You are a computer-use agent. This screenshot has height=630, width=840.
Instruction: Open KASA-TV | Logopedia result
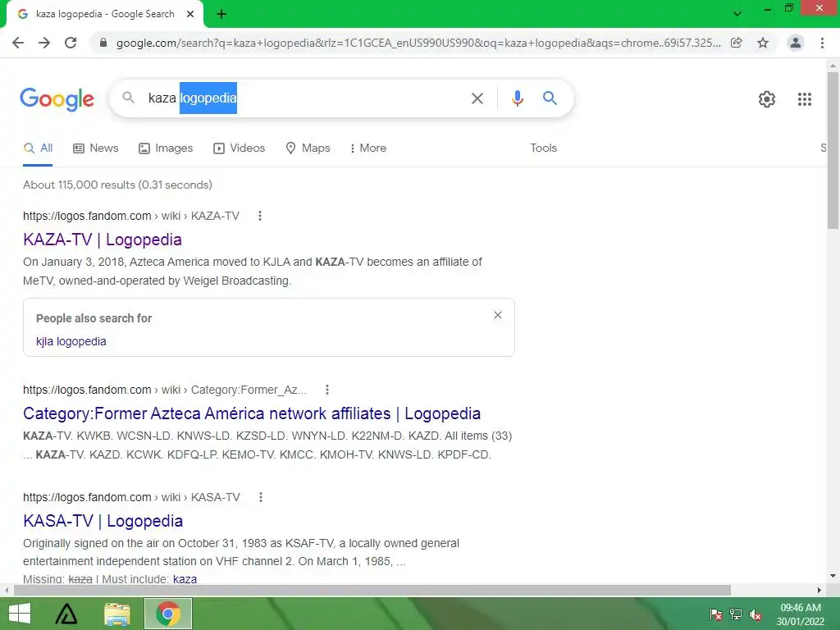103,521
